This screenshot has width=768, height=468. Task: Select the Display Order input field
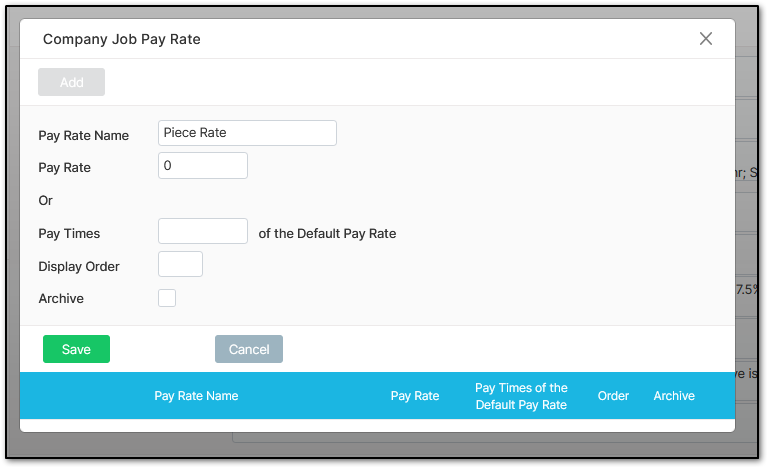[x=180, y=265]
